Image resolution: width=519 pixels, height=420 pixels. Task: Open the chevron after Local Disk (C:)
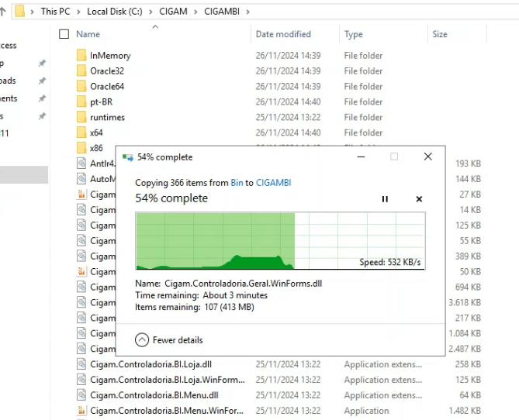click(149, 12)
